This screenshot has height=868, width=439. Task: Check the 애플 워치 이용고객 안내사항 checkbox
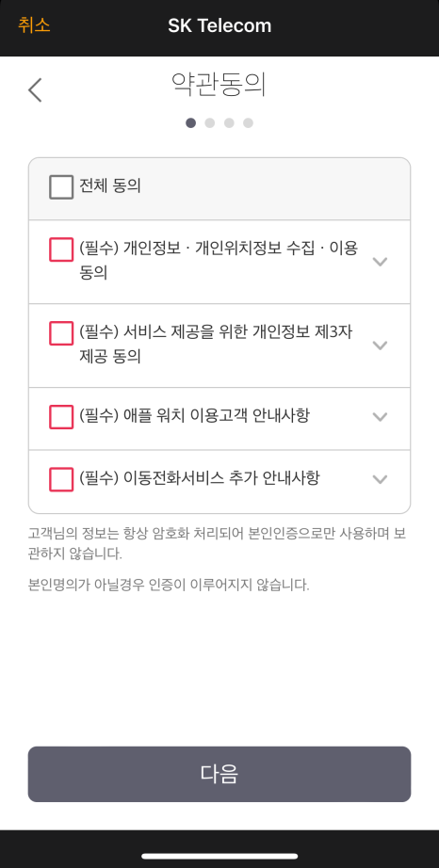(61, 417)
